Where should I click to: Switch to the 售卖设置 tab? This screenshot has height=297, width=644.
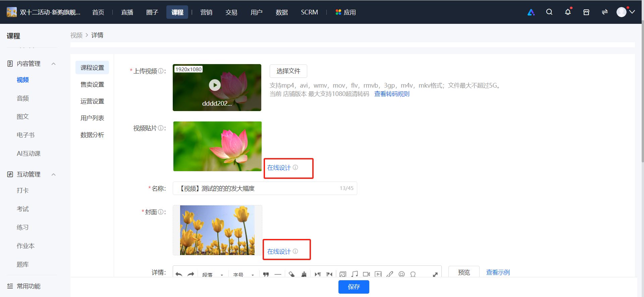[x=92, y=85]
